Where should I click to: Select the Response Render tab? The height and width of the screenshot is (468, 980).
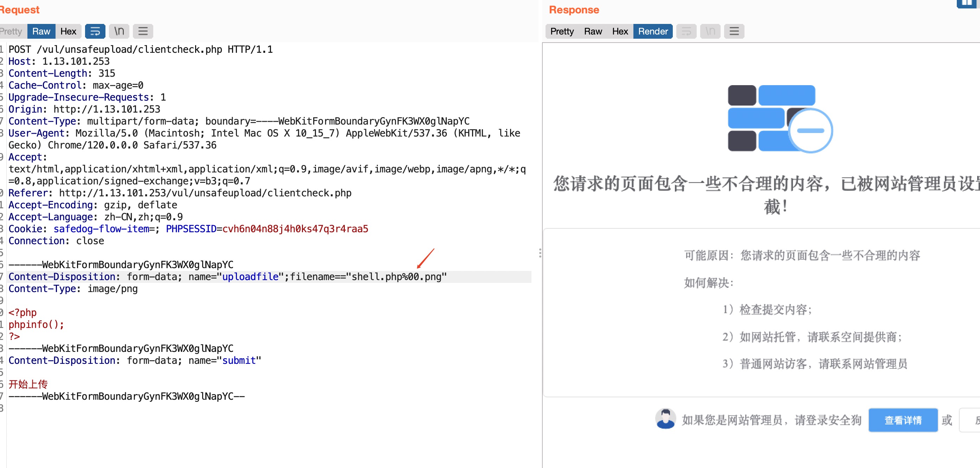(652, 31)
